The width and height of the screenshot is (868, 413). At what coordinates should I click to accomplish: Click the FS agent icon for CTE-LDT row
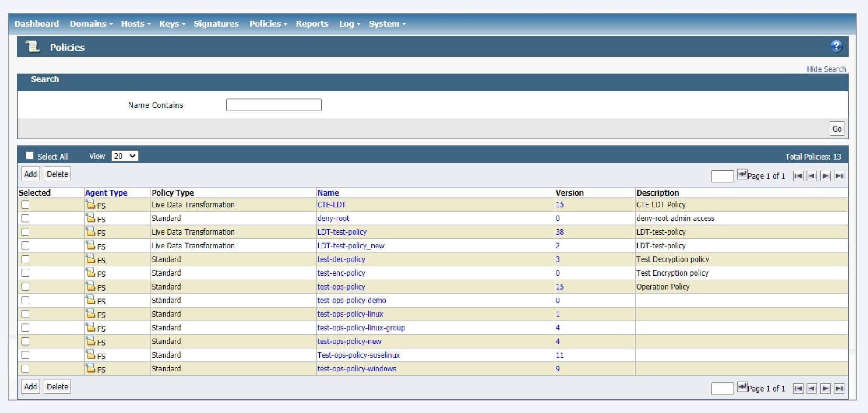pos(90,204)
